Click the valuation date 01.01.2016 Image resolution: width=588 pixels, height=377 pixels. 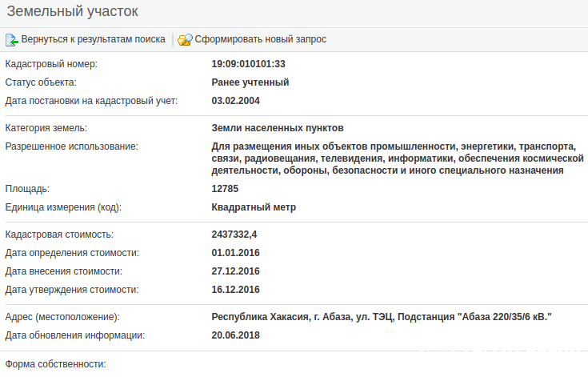235,253
